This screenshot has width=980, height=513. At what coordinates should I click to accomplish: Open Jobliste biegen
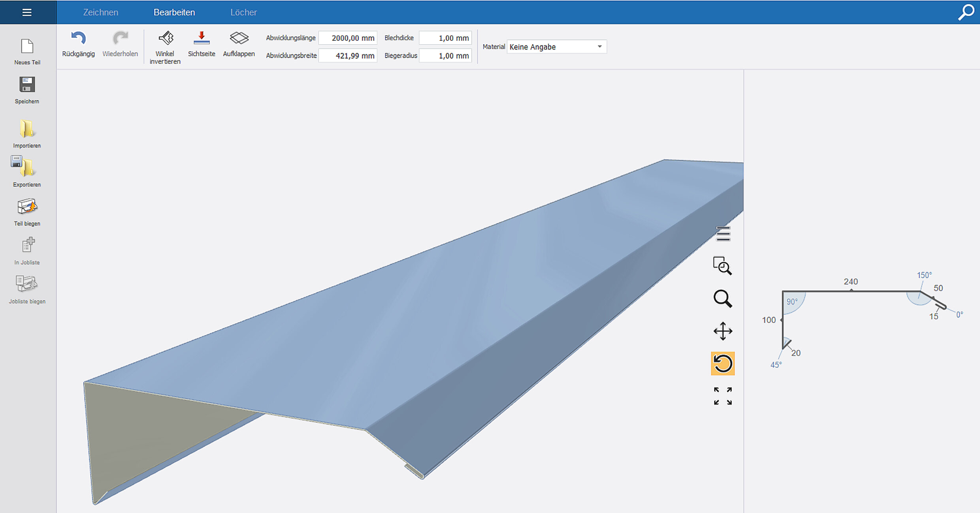pos(26,284)
